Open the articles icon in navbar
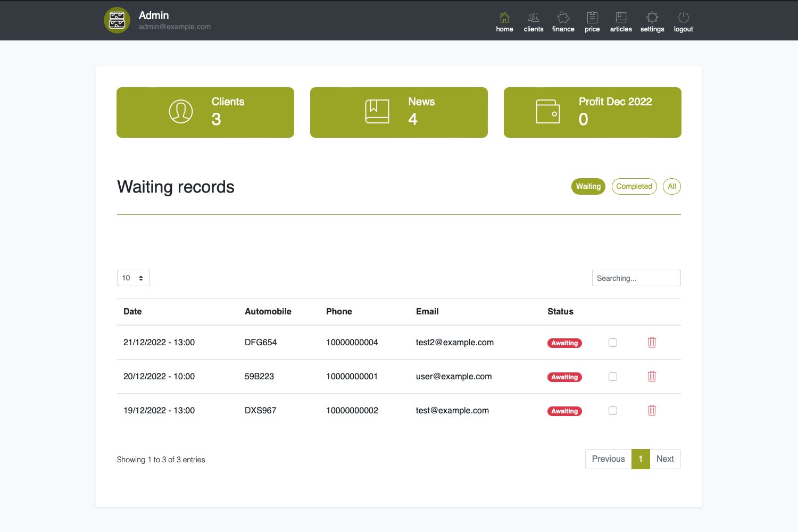The height and width of the screenshot is (532, 798). 621,18
